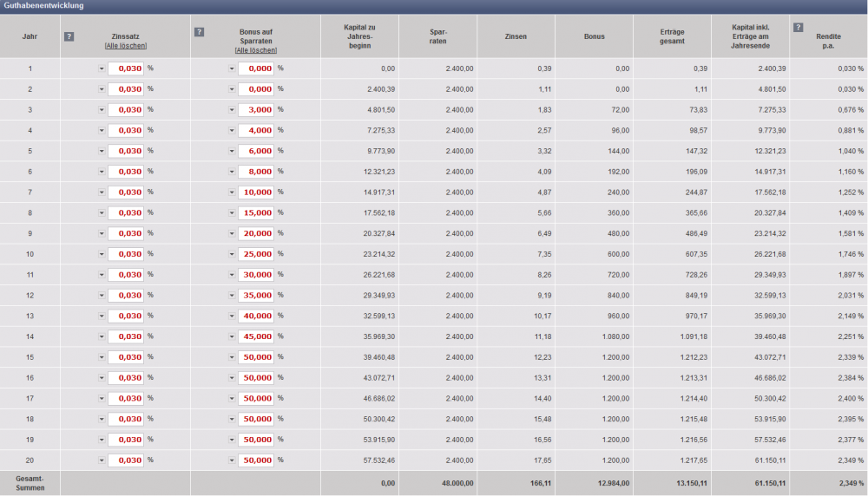Open the bonus dropdown for year 12

pos(232,296)
